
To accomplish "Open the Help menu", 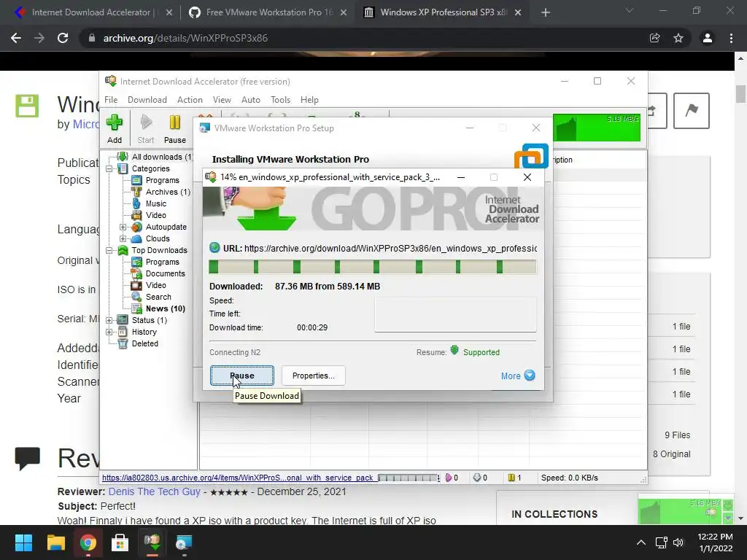I will point(309,99).
